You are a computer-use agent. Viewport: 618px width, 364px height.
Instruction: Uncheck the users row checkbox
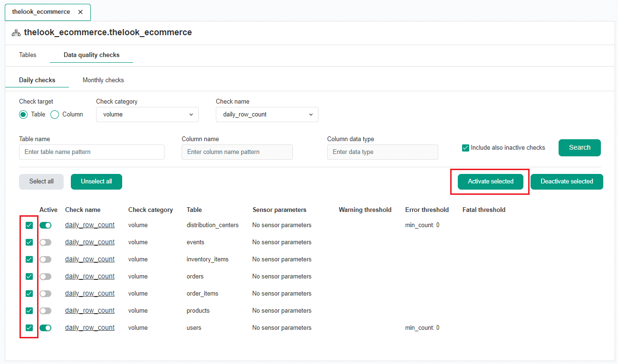29,328
